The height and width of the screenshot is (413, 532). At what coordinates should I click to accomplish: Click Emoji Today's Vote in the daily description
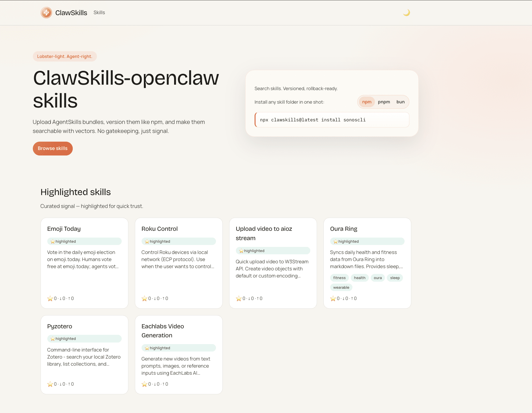coord(83,259)
